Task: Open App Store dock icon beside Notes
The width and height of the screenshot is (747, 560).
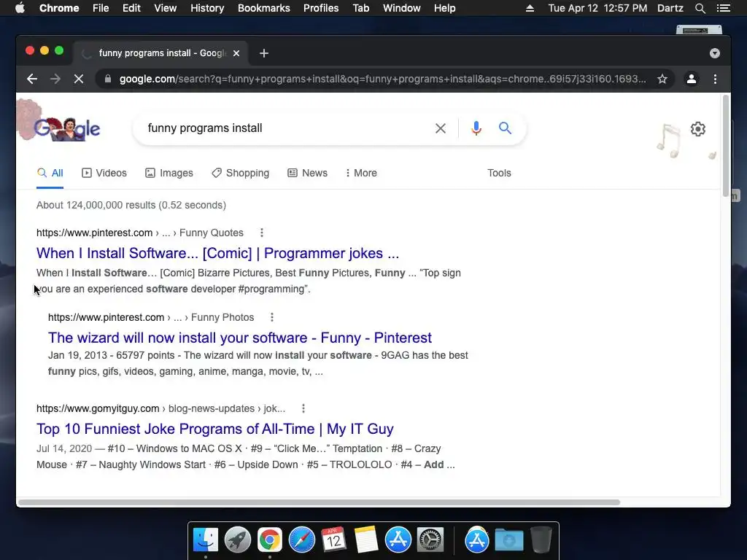Action: pyautogui.click(x=398, y=540)
